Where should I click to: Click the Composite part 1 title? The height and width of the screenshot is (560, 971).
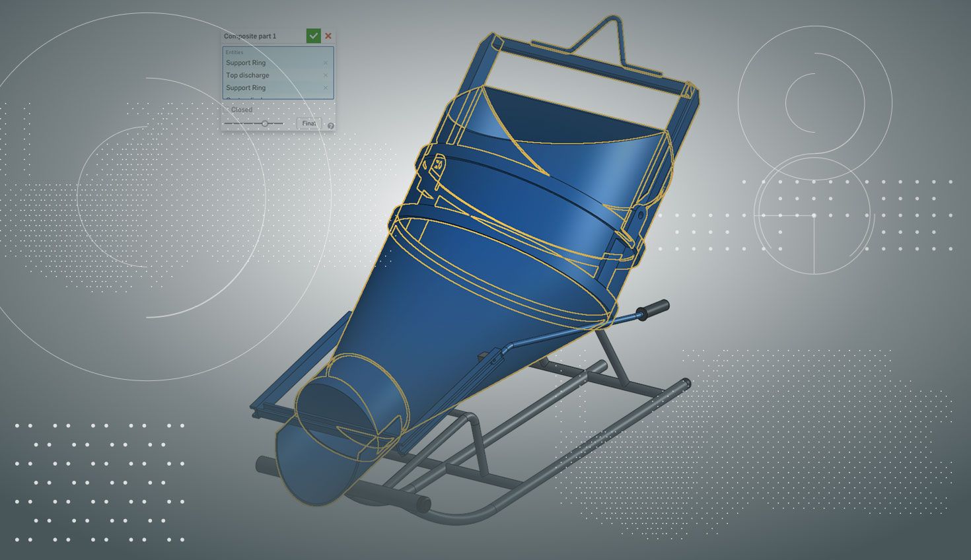coord(250,36)
